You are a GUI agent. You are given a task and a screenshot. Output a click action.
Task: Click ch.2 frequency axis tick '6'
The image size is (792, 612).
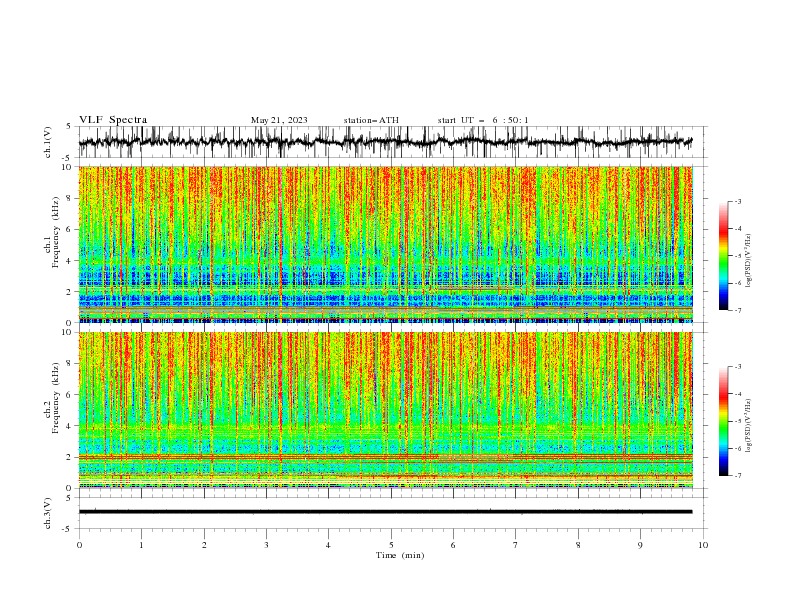pyautogui.click(x=71, y=395)
